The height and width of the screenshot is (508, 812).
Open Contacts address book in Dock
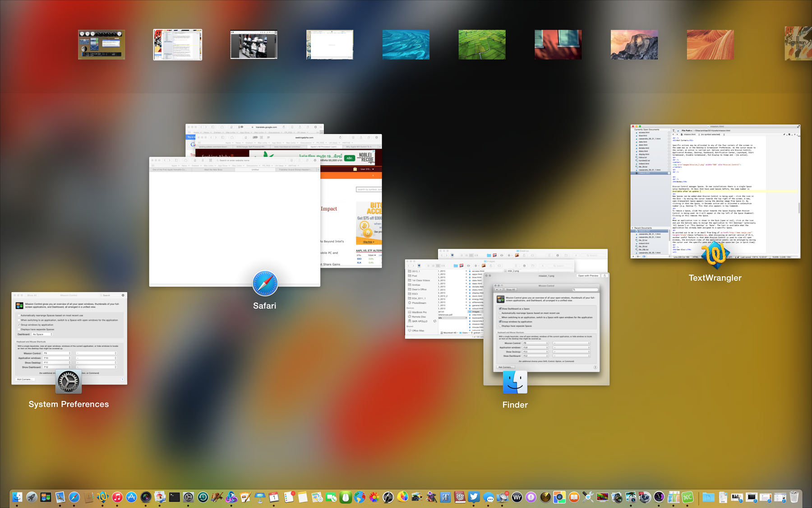click(x=89, y=497)
